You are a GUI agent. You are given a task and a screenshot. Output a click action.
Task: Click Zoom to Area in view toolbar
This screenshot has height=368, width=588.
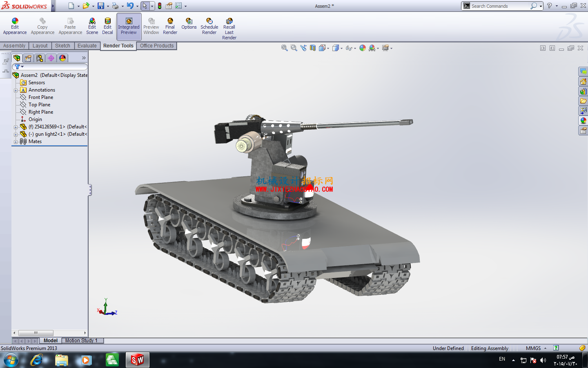[x=294, y=48]
